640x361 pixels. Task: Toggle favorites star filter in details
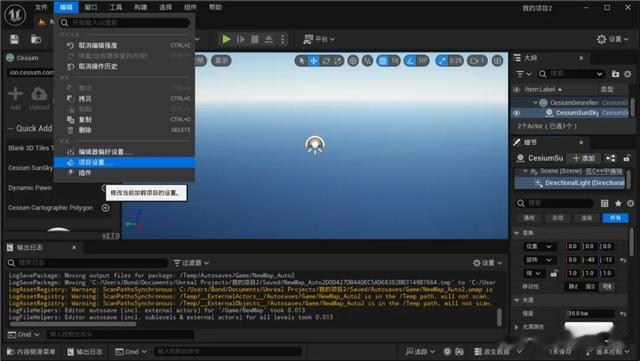point(618,203)
